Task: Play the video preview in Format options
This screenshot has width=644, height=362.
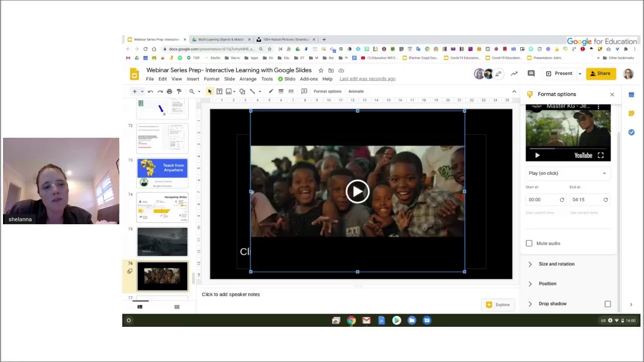Action: click(537, 155)
